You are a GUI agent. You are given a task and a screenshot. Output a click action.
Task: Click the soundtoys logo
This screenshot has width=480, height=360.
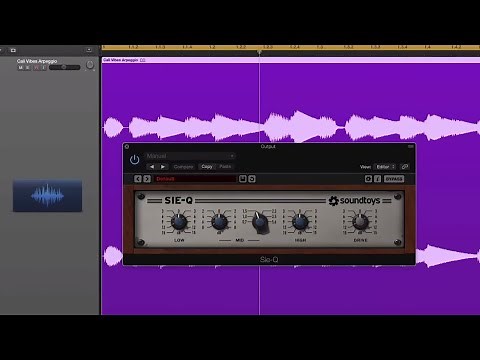pyautogui.click(x=354, y=201)
